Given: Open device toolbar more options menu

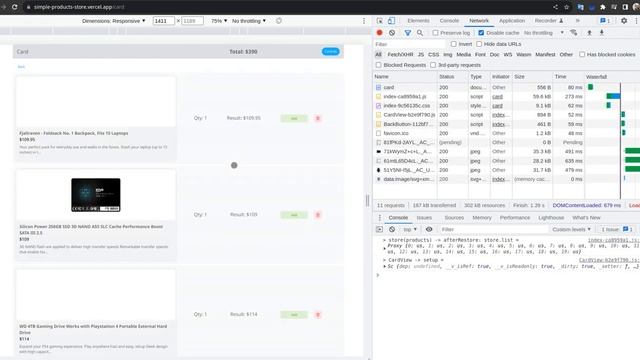Looking at the screenshot, I should (364, 21).
